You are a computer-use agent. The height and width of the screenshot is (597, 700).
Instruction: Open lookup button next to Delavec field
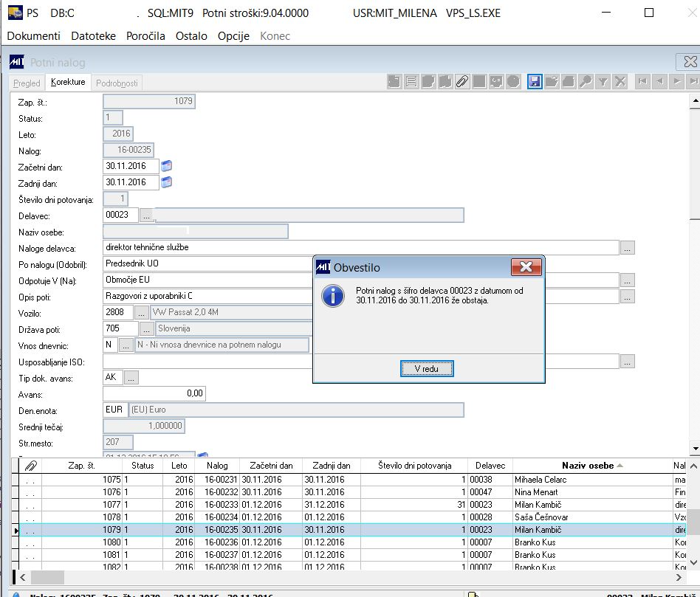[x=146, y=215]
